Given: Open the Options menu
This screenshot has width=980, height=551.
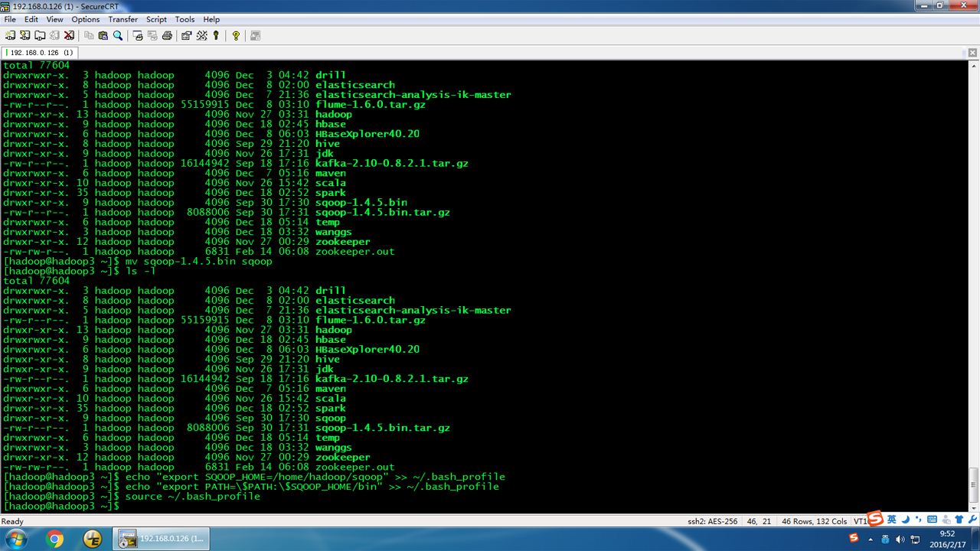Looking at the screenshot, I should coord(86,19).
